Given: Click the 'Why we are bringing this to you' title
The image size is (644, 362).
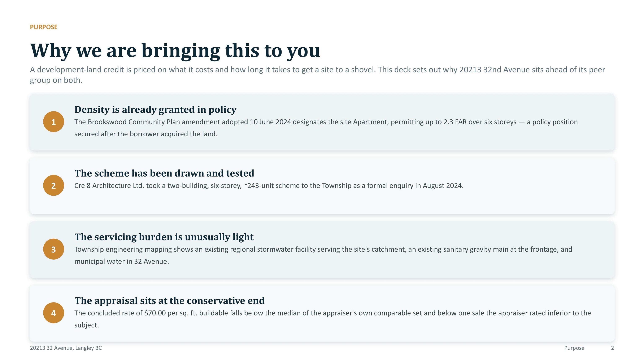Looking at the screenshot, I should (x=175, y=51).
